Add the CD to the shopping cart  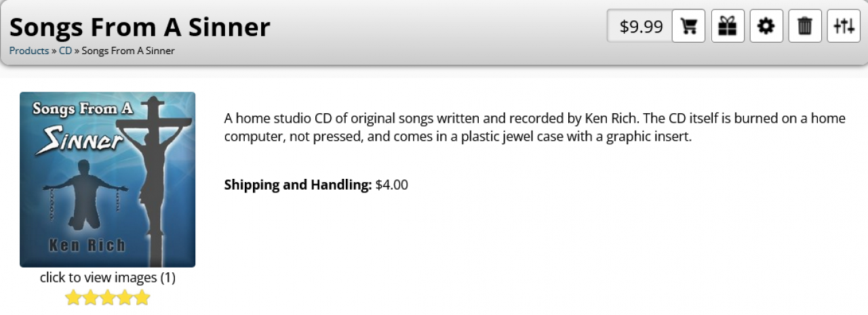[x=689, y=26]
